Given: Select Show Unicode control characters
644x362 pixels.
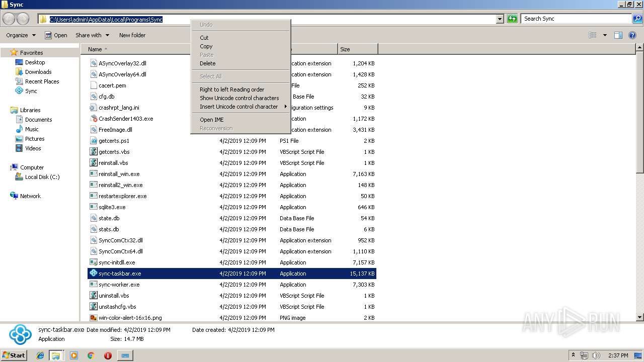Looking at the screenshot, I should tap(240, 98).
